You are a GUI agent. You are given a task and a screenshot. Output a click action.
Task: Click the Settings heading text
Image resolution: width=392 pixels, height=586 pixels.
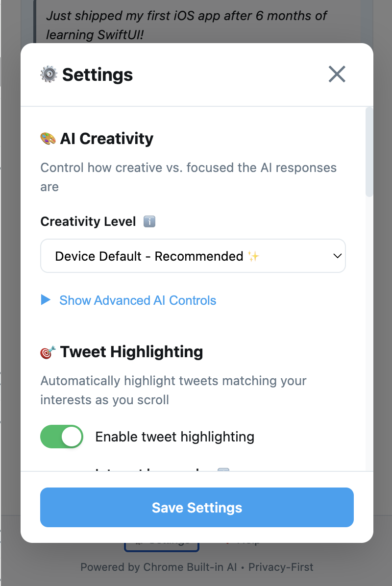point(98,75)
